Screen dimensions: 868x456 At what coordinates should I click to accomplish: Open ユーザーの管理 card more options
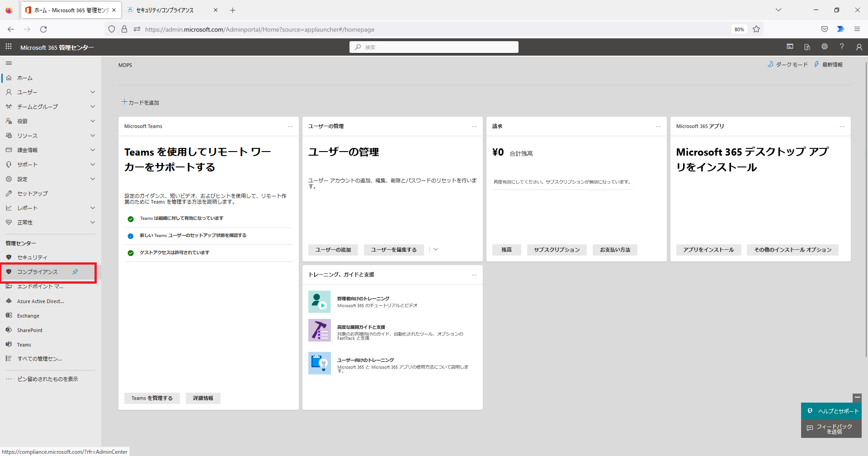(474, 127)
